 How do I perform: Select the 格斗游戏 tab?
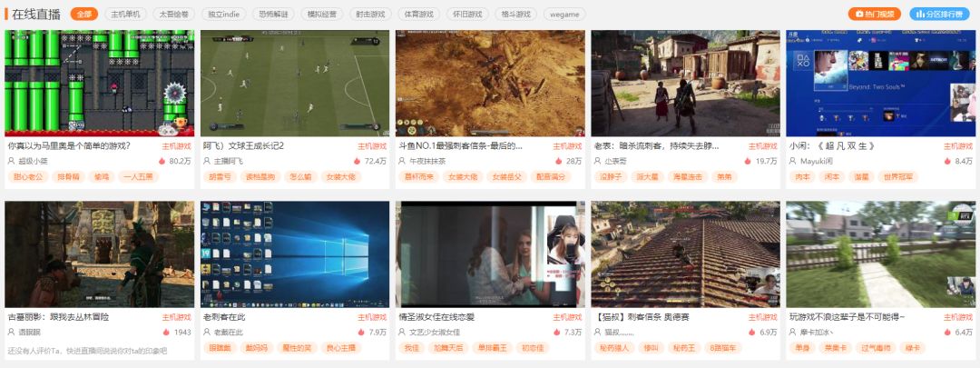515,14
